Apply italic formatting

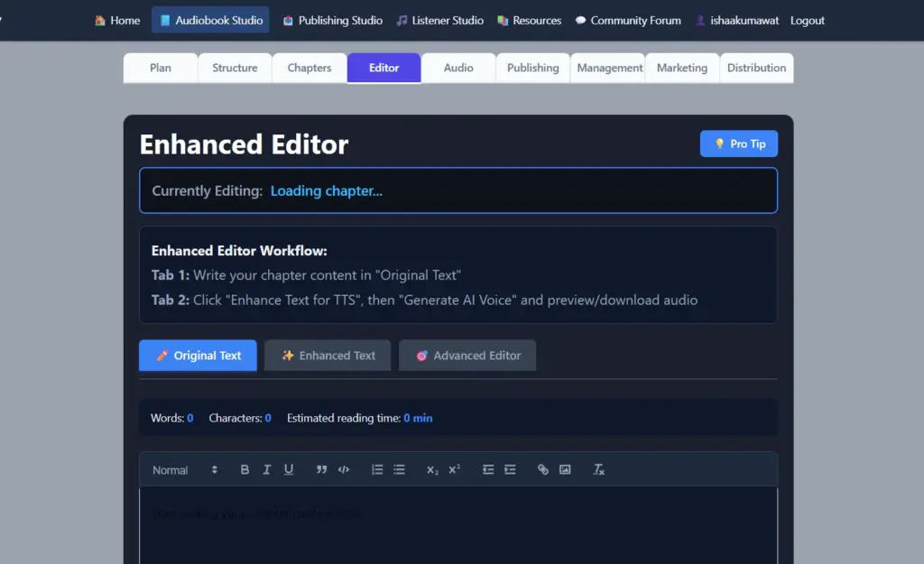tap(266, 469)
